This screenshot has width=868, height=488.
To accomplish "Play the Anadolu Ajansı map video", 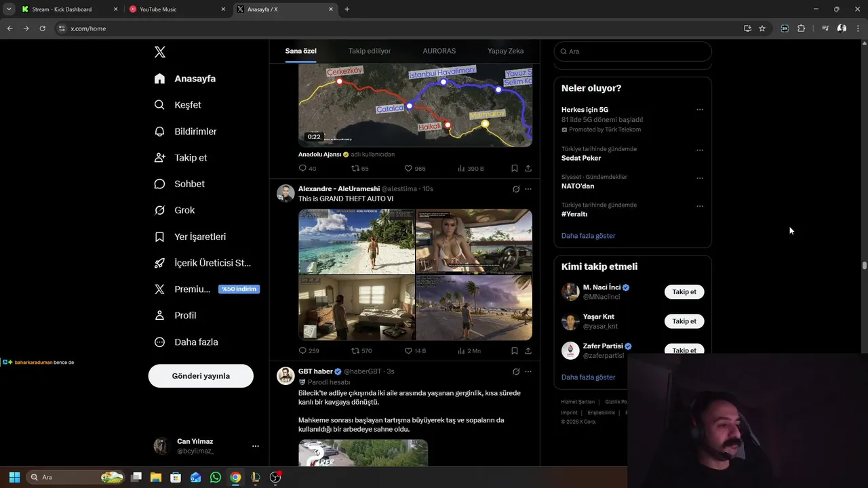I will point(415,106).
